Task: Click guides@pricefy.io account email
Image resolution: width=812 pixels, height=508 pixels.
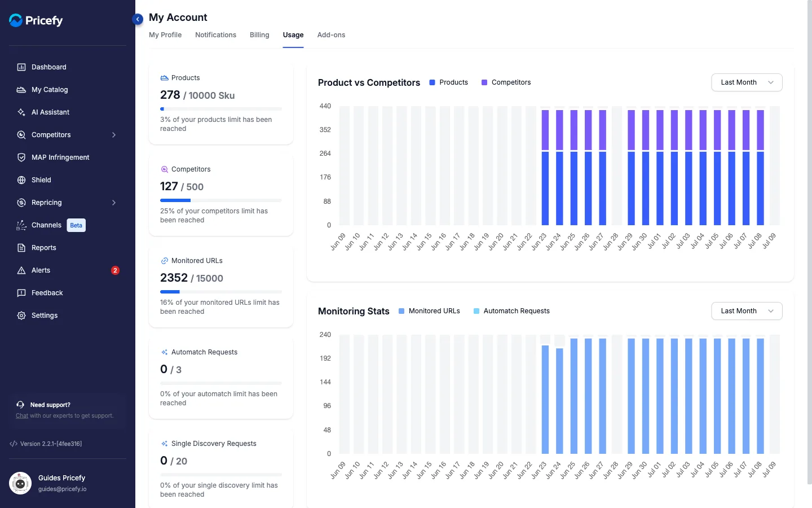Action: [63, 489]
